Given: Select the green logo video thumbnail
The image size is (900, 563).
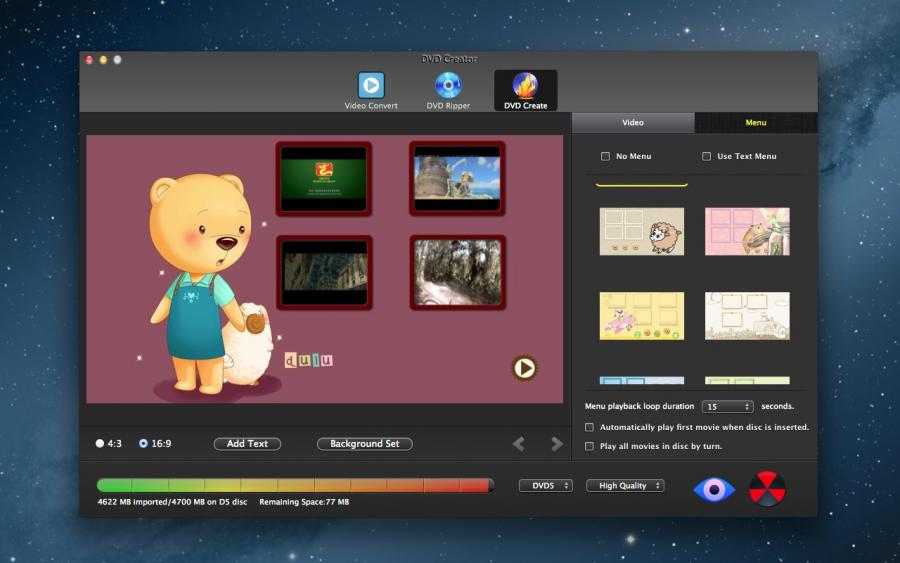Looking at the screenshot, I should (x=324, y=179).
